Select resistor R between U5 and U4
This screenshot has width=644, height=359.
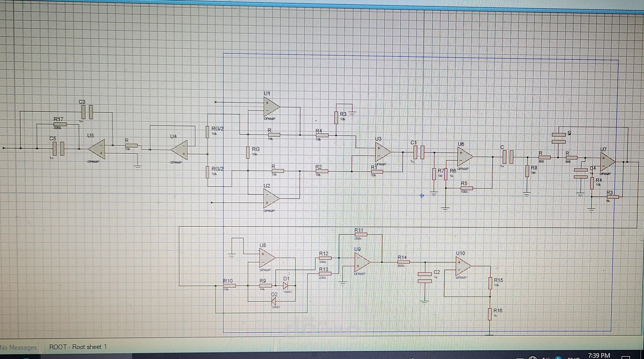[132, 146]
